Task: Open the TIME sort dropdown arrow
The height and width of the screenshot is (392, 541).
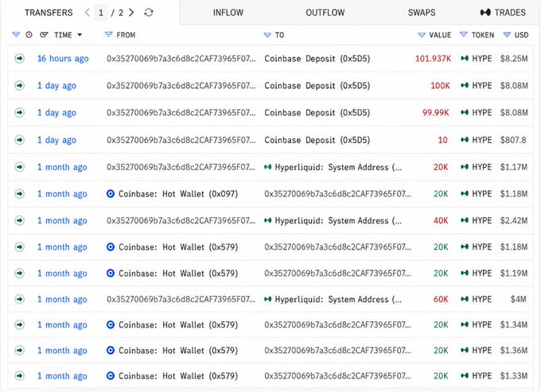Action: tap(80, 35)
